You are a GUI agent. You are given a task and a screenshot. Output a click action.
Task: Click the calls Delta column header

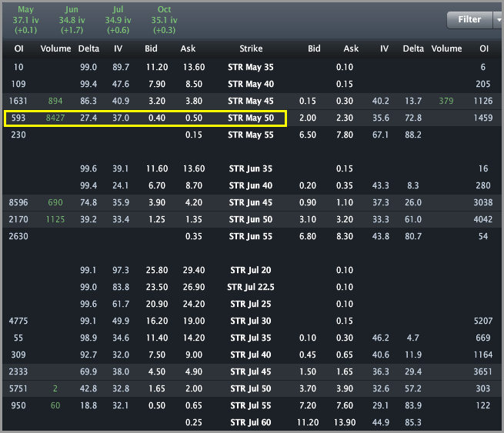pos(88,48)
